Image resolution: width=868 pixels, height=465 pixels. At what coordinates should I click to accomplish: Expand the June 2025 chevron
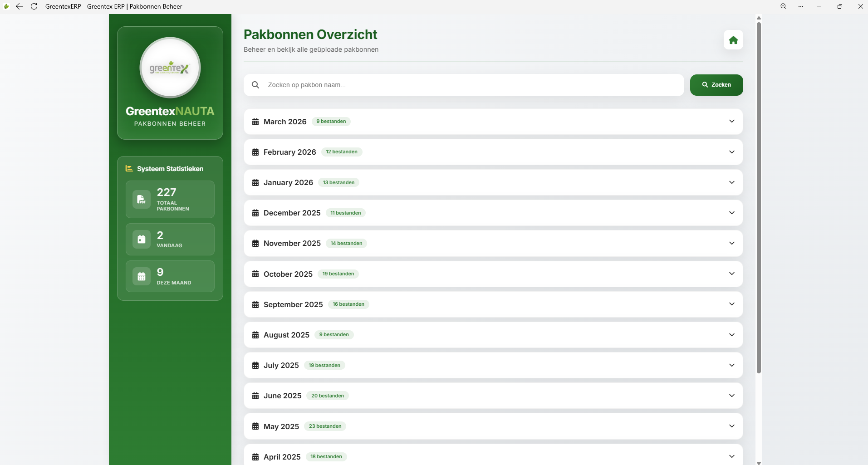732,396
